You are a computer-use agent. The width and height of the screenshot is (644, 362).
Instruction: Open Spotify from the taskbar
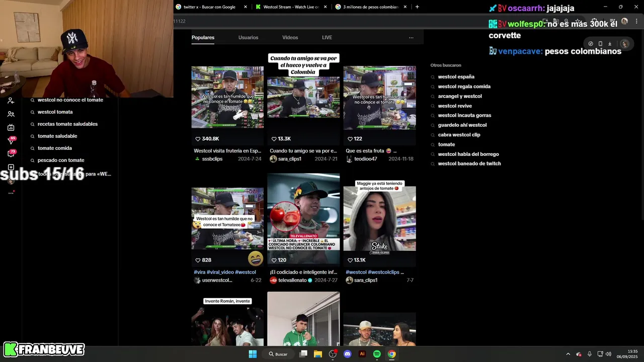(x=377, y=354)
